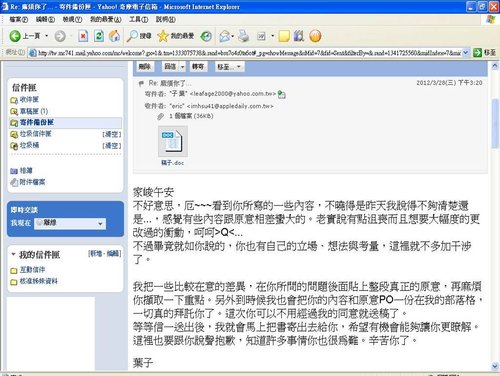The image size is (500, 376).
Task: Click inside the URL address field
Action: pyautogui.click(x=248, y=53)
